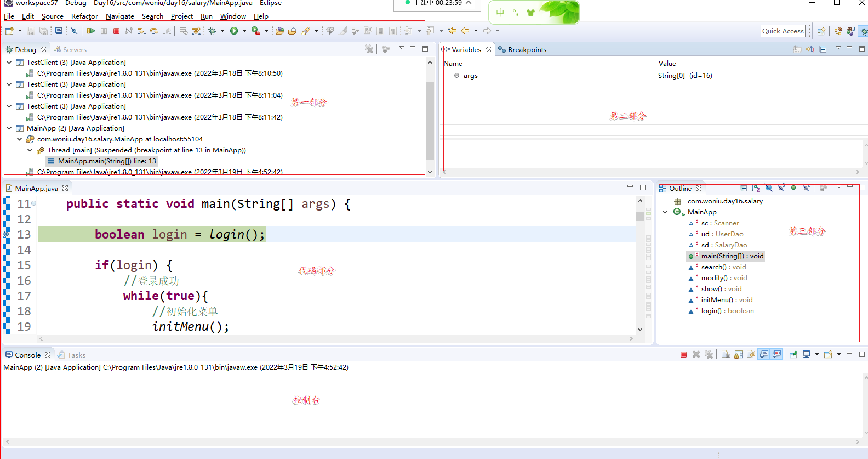Open the Window menu
This screenshot has width=868, height=459.
point(233,16)
